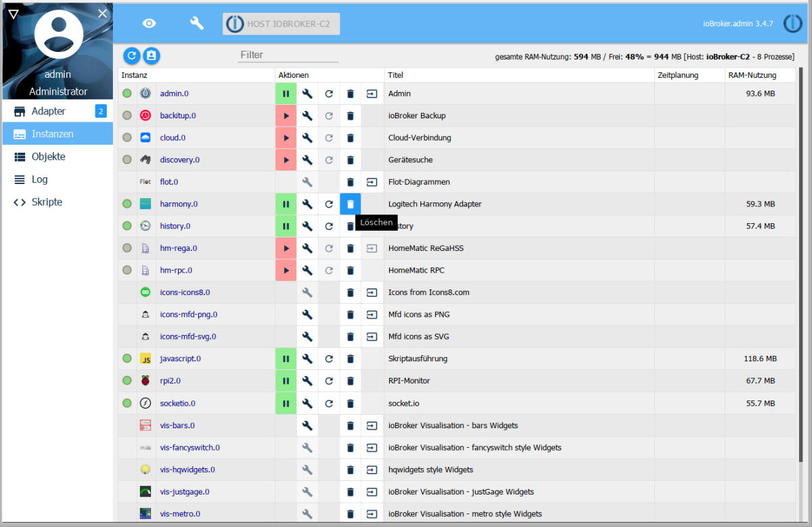Delete the admin.0 instance
The width and height of the screenshot is (812, 527).
(x=351, y=93)
